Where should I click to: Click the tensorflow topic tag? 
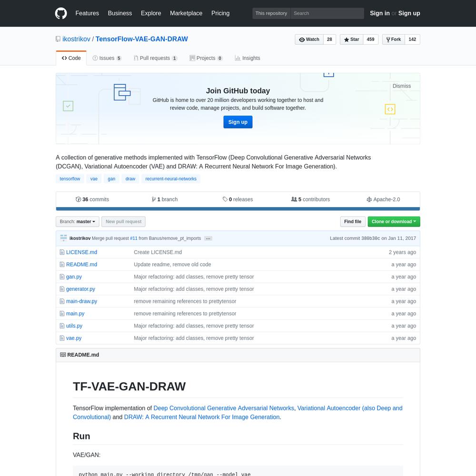pos(70,179)
